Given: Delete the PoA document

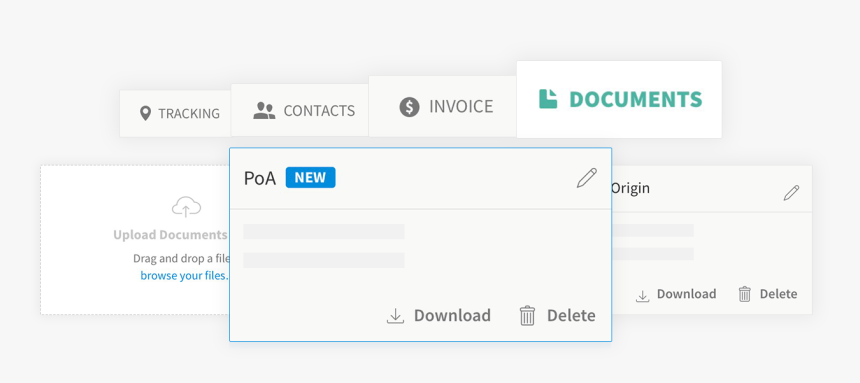Looking at the screenshot, I should tap(557, 316).
